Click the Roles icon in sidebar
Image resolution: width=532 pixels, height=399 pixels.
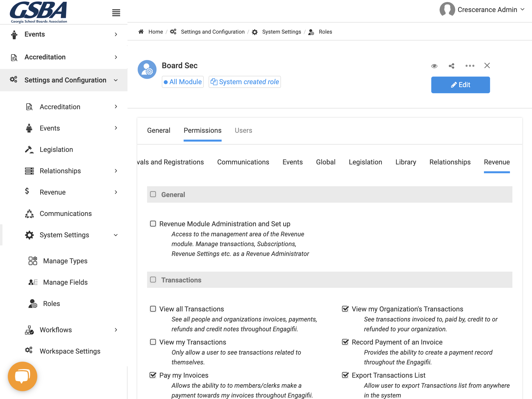[33, 304]
